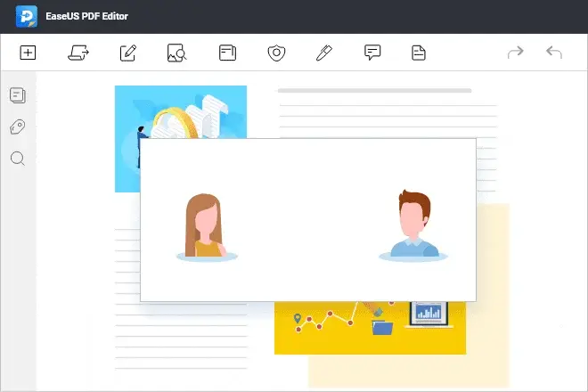Open the convert document tool

tap(78, 53)
